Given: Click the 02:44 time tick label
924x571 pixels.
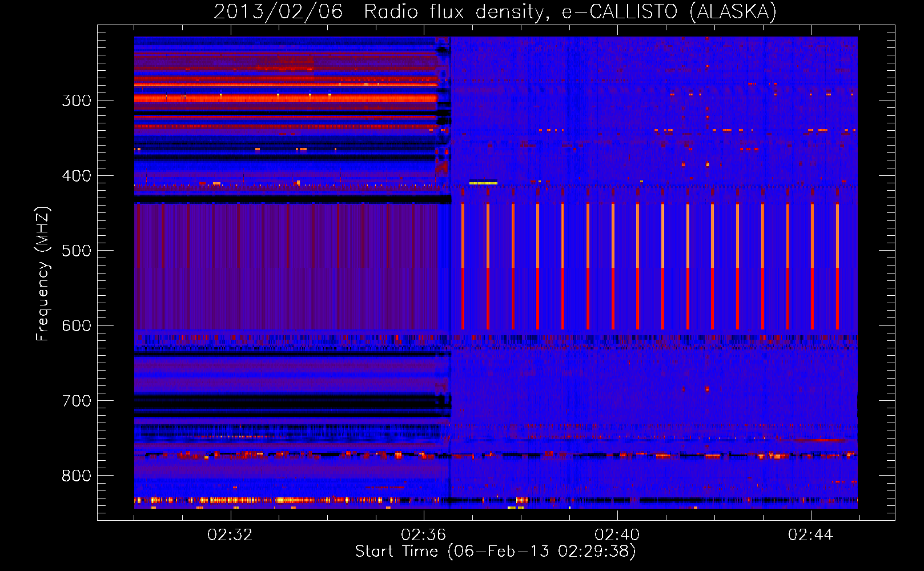Looking at the screenshot, I should click(811, 535).
